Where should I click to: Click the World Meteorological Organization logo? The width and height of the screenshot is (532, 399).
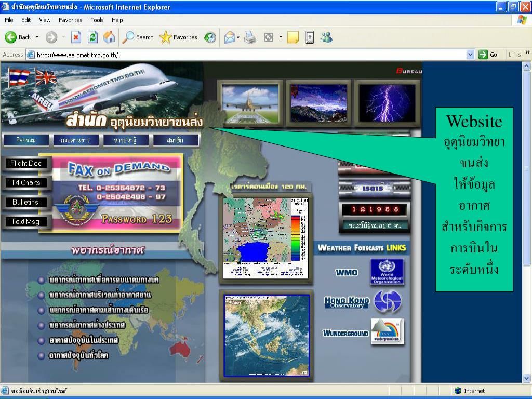[387, 271]
